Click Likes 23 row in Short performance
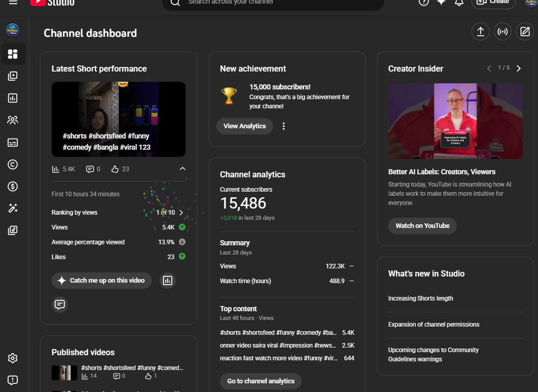 (118, 257)
